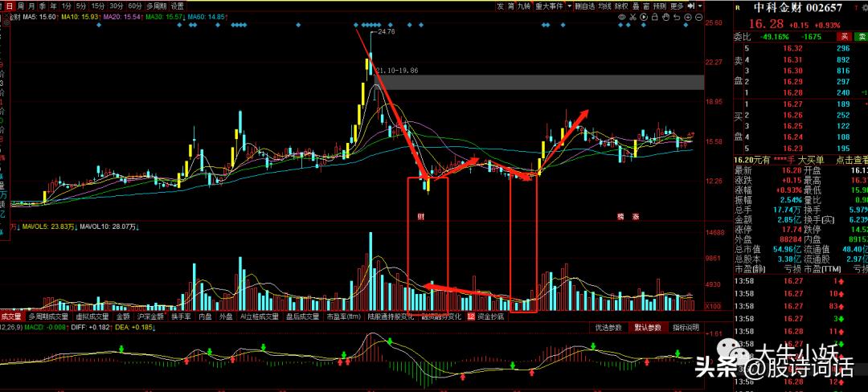
Task: Select the AI立桩成交量 indicator tab
Action: pyautogui.click(x=260, y=316)
